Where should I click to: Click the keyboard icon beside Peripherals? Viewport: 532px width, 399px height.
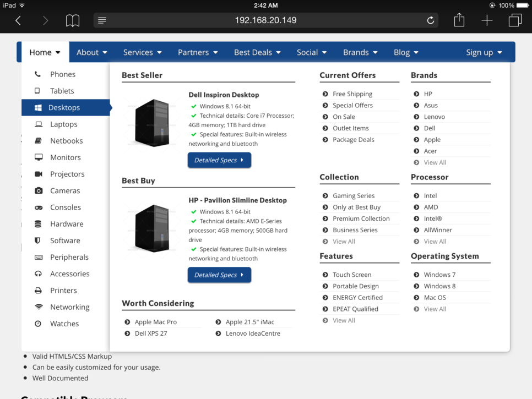click(x=39, y=258)
